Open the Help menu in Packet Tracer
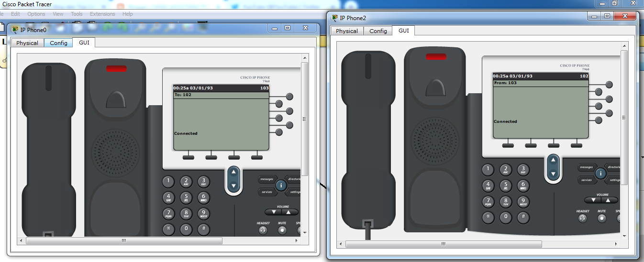Image resolution: width=644 pixels, height=262 pixels. [x=128, y=14]
